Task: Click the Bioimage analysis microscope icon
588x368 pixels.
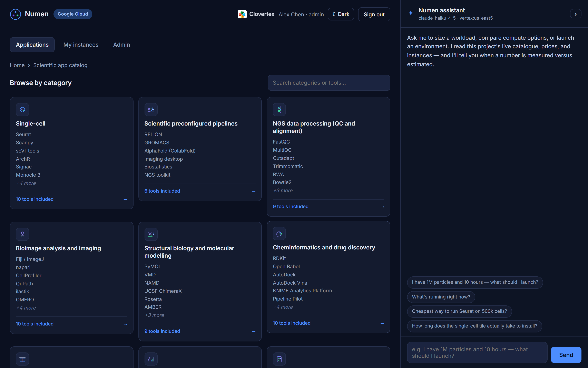Action: 22,234
